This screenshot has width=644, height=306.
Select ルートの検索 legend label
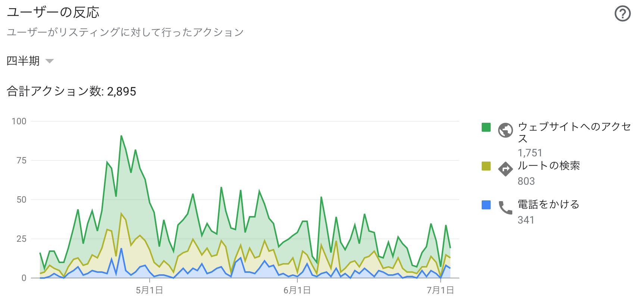point(548,165)
